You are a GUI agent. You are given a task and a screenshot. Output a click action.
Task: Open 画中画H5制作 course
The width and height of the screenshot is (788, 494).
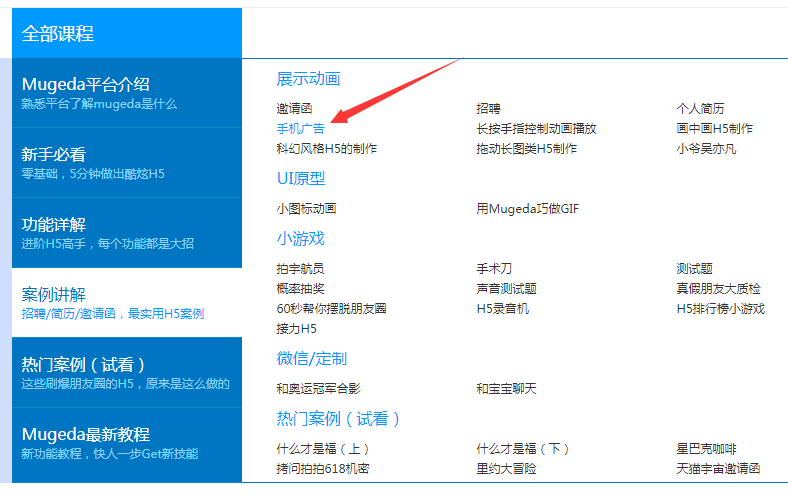point(714,129)
